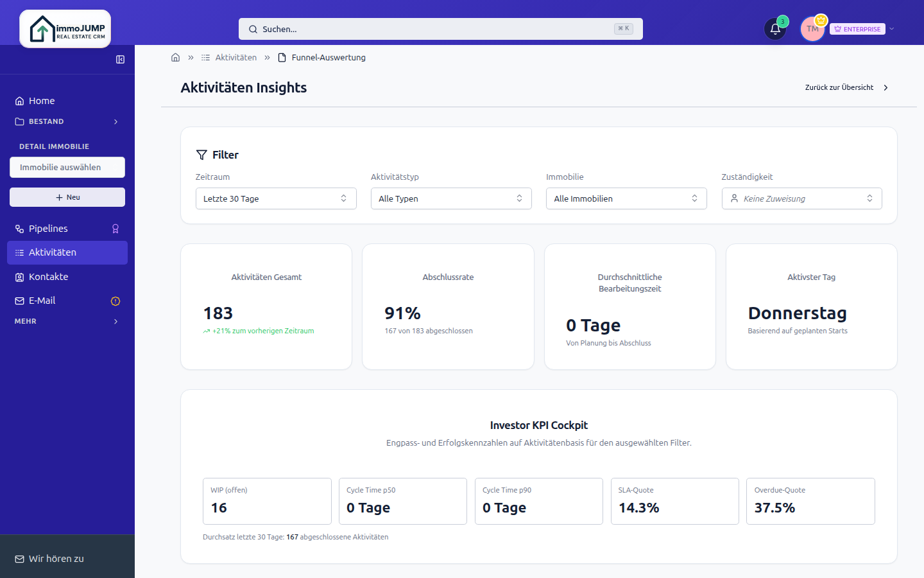
Task: Click the Cycle Time p50 tile
Action: pyautogui.click(x=403, y=501)
